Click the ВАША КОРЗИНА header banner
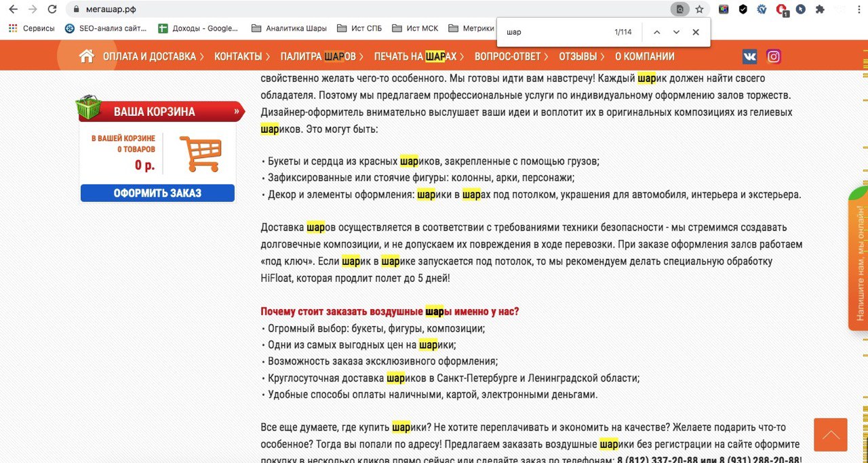Image resolution: width=868 pixels, height=463 pixels. click(161, 112)
